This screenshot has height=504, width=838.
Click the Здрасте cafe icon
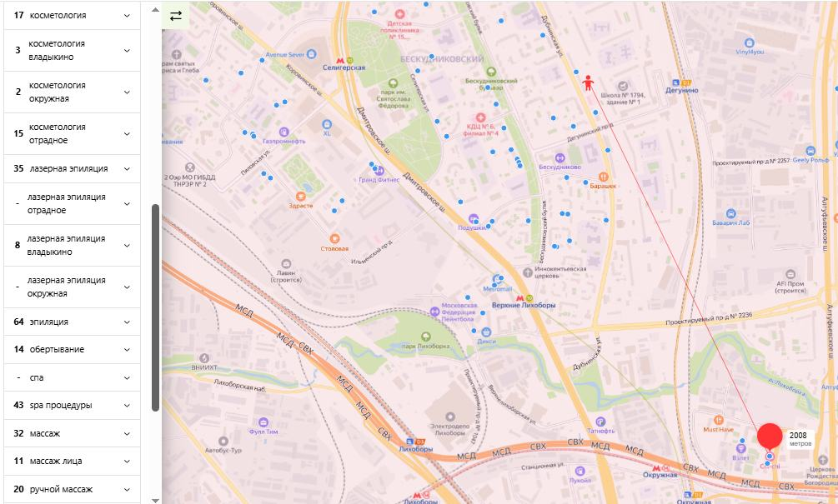tap(301, 197)
